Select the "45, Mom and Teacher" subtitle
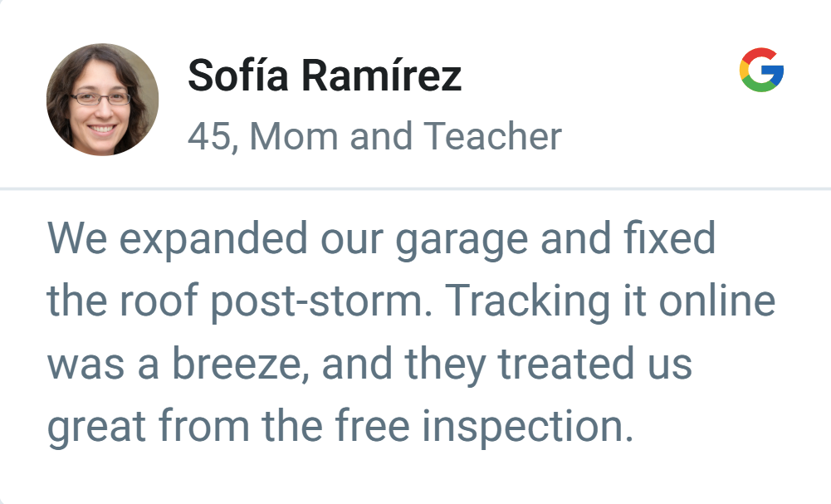The width and height of the screenshot is (831, 504). click(374, 136)
